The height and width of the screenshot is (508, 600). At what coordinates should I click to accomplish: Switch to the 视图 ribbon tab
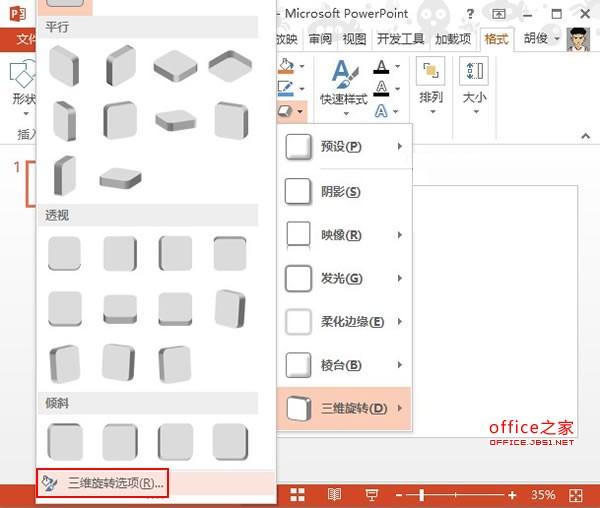click(x=354, y=39)
